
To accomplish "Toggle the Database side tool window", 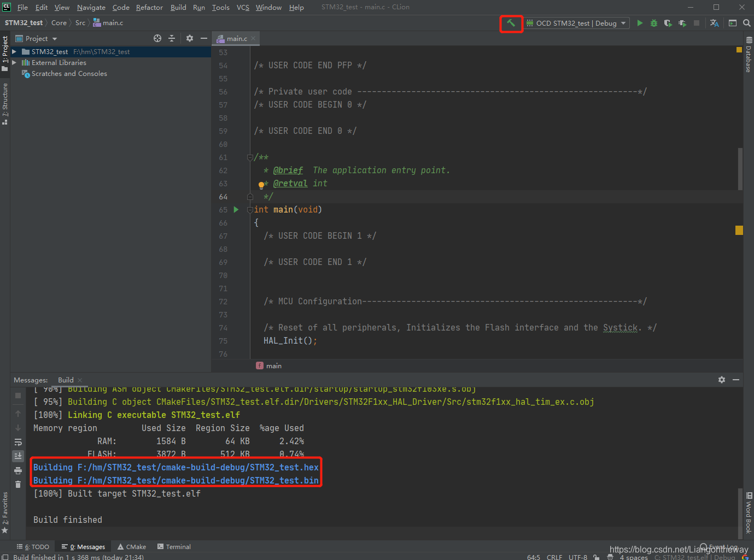I will point(749,55).
